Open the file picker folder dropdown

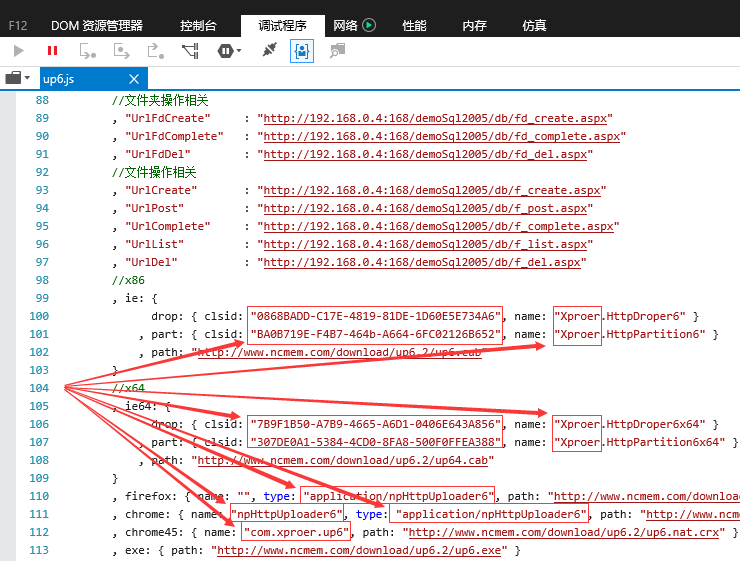pos(17,77)
